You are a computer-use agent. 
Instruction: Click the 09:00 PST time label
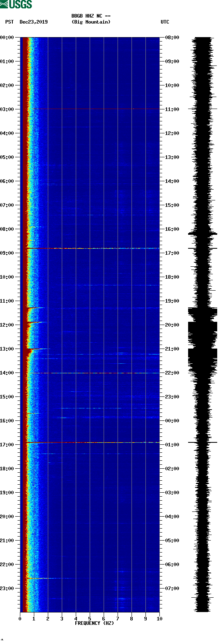(7, 253)
